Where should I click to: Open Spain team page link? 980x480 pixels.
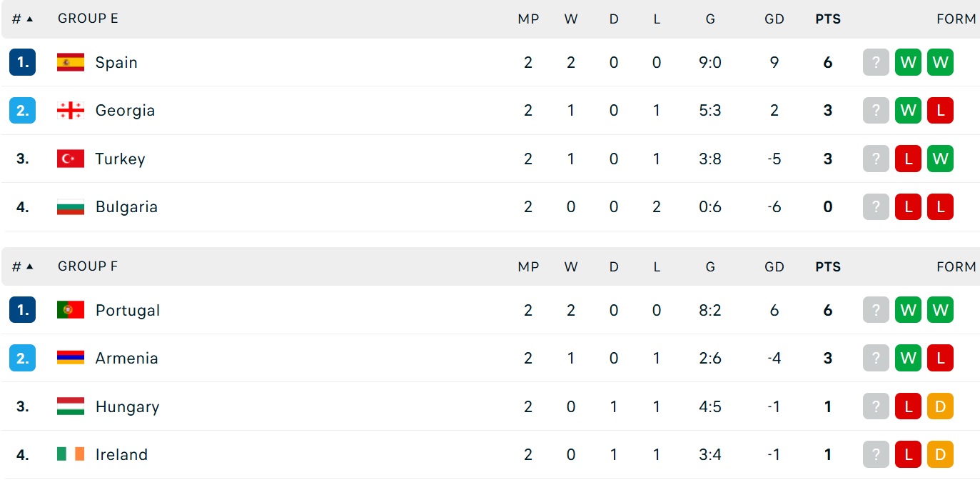[116, 62]
